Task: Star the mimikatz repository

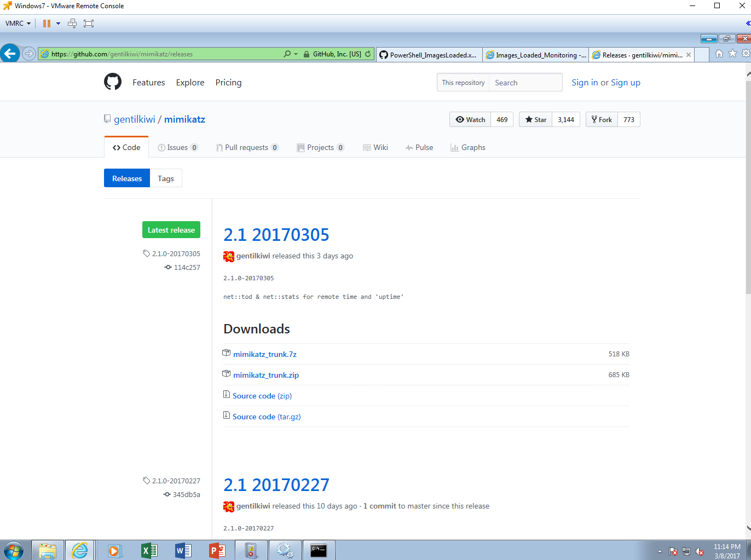Action: (536, 119)
